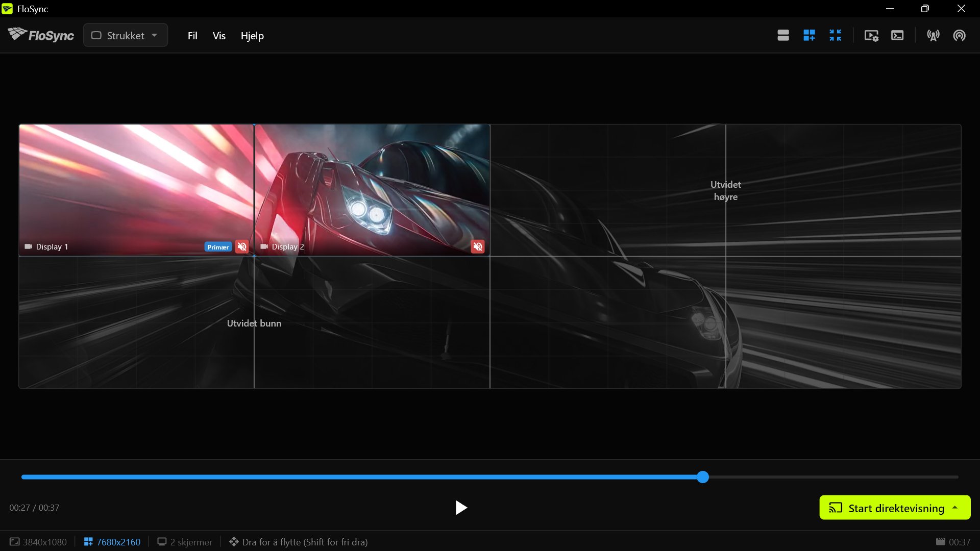Image resolution: width=980 pixels, height=551 pixels.
Task: Click the camera icon on Display 2
Action: coord(264,246)
